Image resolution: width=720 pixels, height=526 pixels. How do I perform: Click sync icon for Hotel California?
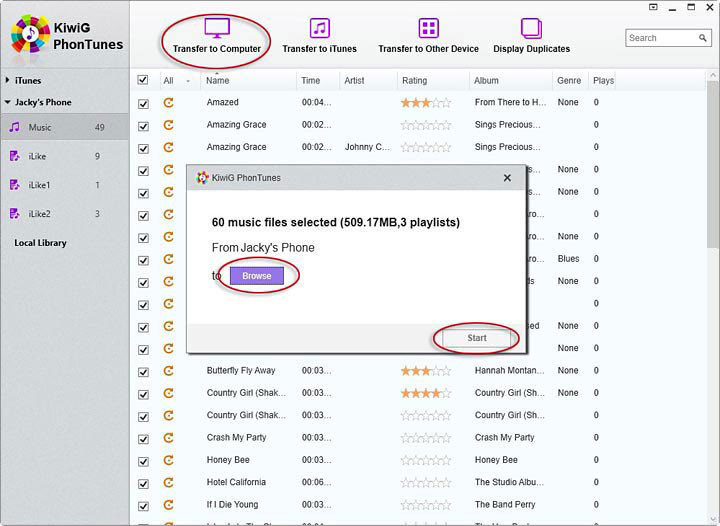169,482
